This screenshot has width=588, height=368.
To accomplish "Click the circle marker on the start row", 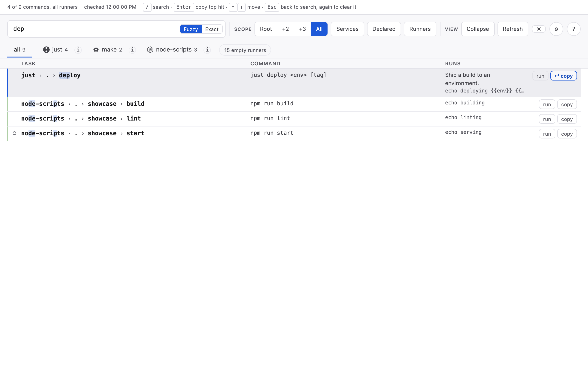I will [14, 133].
